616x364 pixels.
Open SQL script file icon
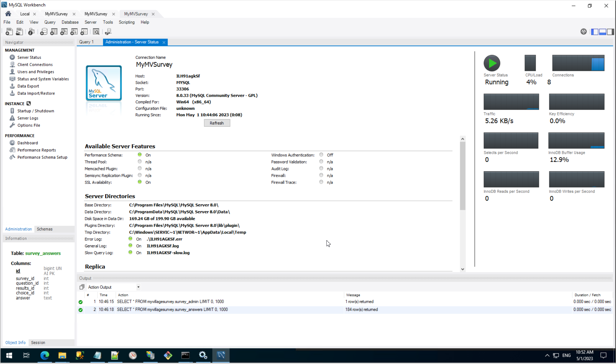pos(19,32)
